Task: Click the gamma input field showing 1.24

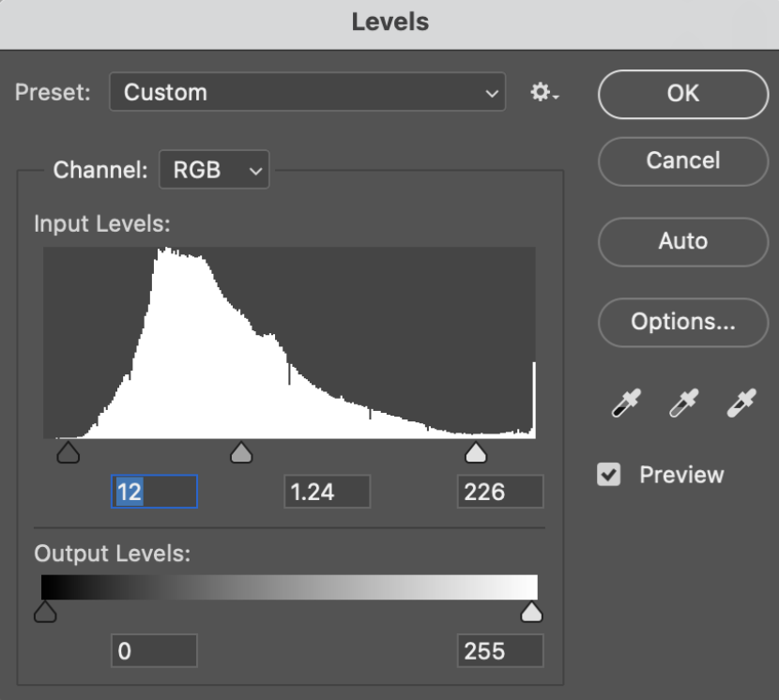Action: pyautogui.click(x=328, y=492)
